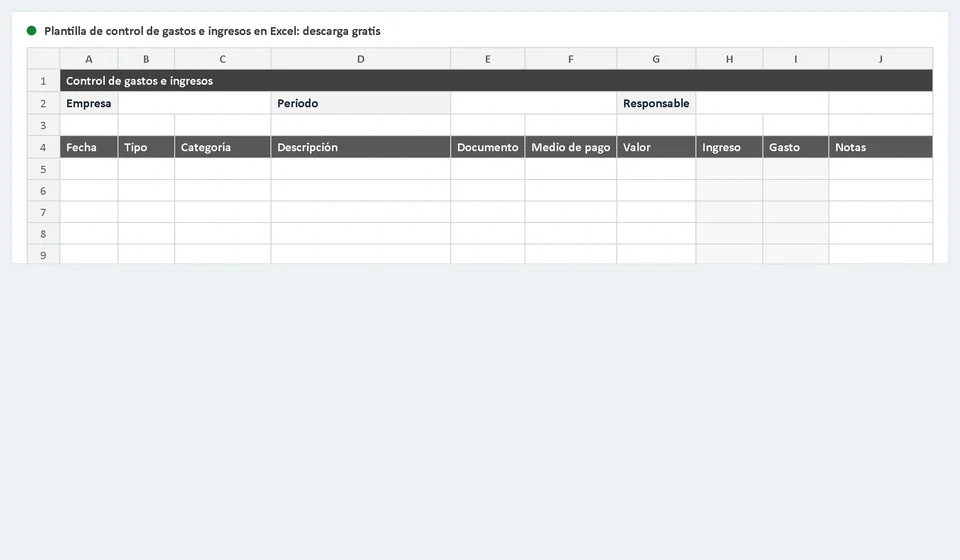Click the first shaded cell under Ingreso

(x=729, y=169)
